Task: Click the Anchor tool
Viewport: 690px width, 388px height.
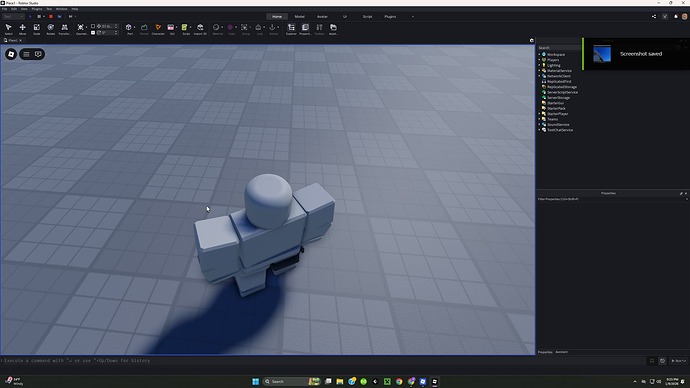Action: (273, 29)
